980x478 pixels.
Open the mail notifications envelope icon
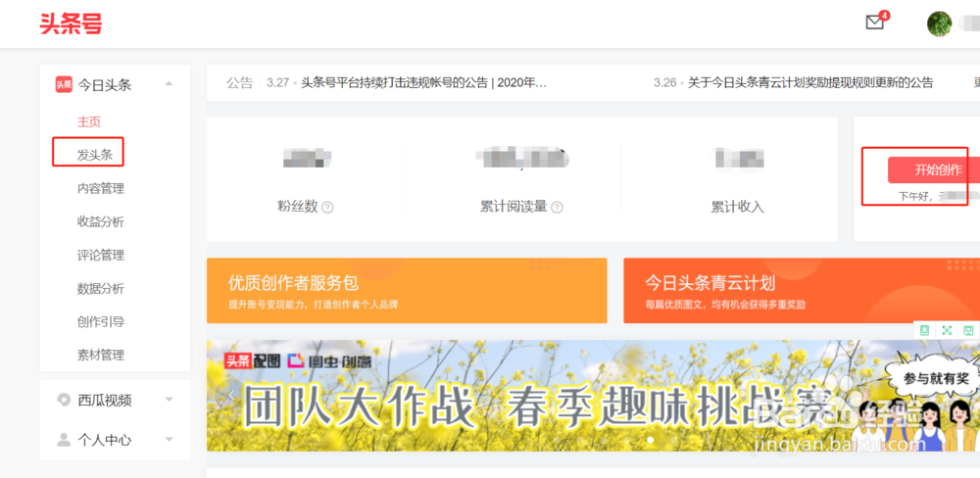(875, 23)
